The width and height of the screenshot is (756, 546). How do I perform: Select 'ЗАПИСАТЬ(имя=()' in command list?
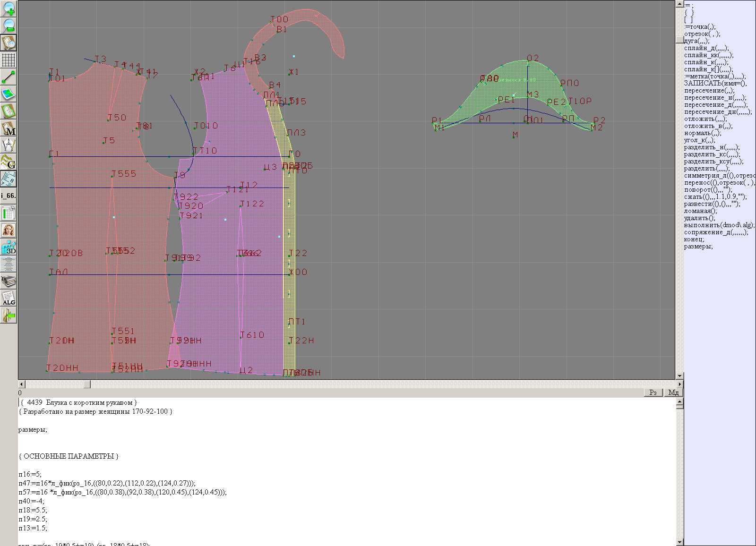(715, 84)
